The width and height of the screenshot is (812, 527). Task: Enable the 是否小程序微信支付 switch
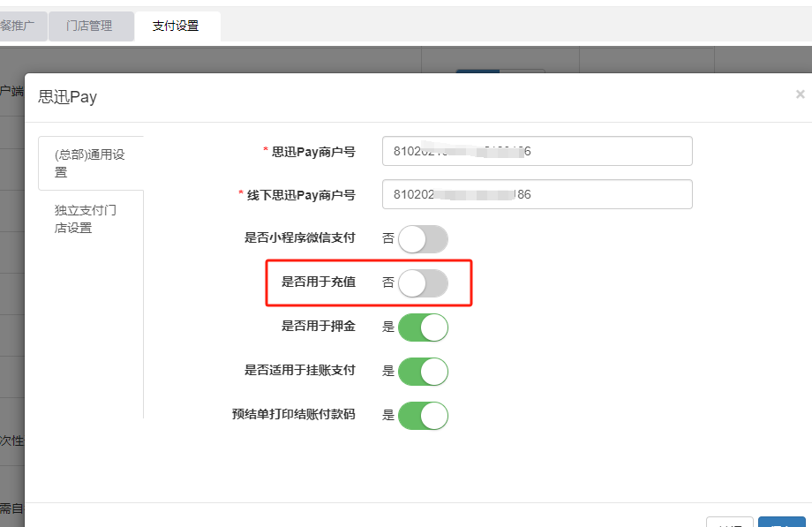point(423,239)
